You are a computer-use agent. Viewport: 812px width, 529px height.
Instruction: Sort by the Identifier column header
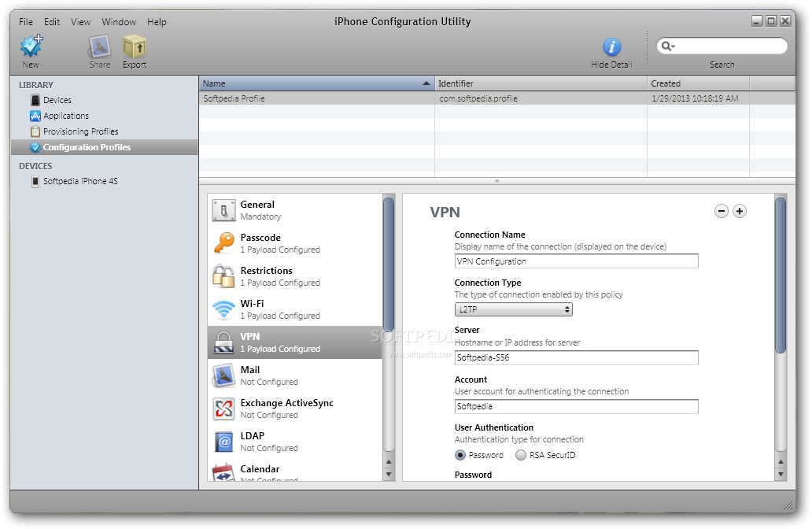click(541, 83)
